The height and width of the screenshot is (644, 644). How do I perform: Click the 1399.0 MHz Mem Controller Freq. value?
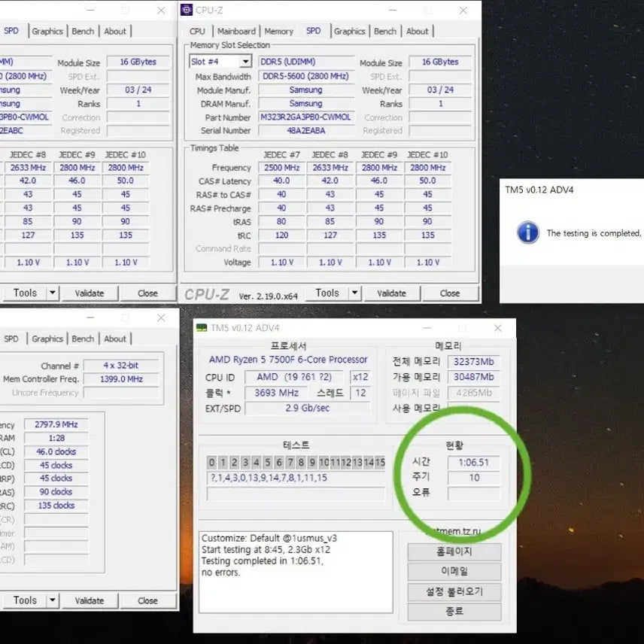pyautogui.click(x=120, y=379)
